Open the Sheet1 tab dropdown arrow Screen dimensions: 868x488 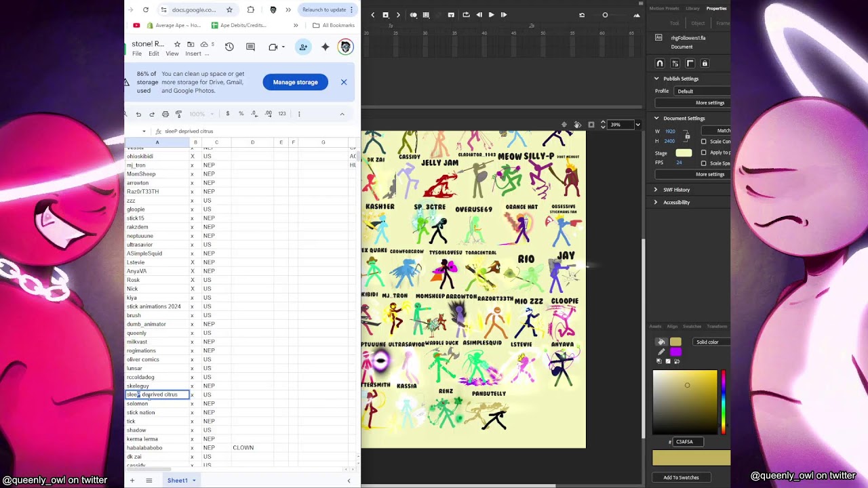point(194,481)
